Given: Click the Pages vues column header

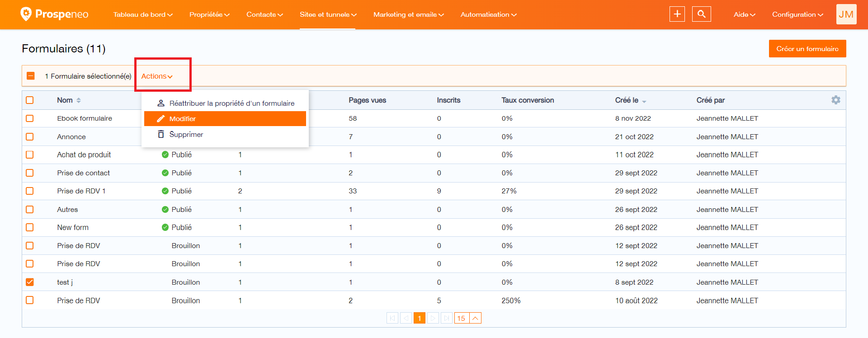Looking at the screenshot, I should coord(367,100).
